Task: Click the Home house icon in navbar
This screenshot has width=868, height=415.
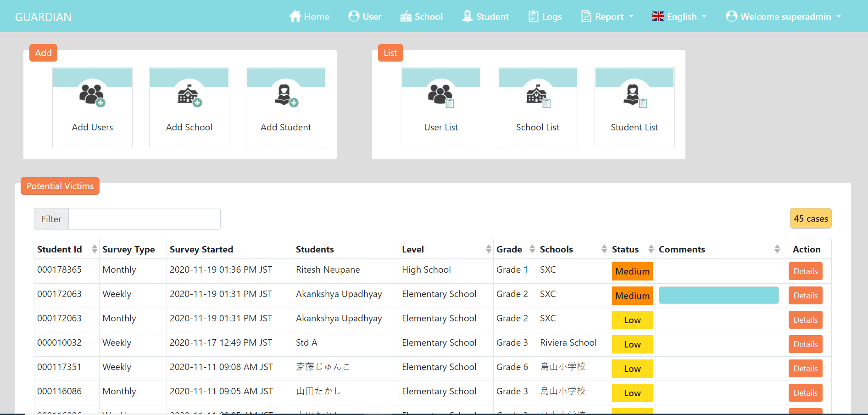Action: [295, 17]
